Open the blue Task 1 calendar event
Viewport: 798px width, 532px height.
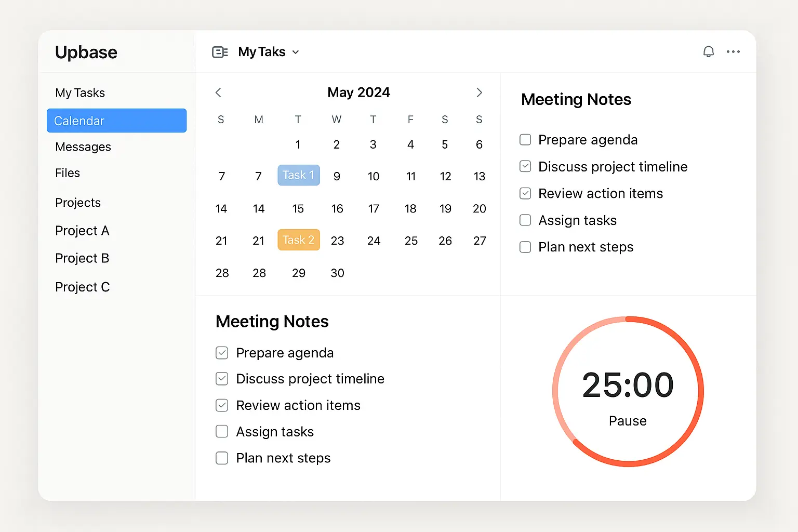pos(299,175)
